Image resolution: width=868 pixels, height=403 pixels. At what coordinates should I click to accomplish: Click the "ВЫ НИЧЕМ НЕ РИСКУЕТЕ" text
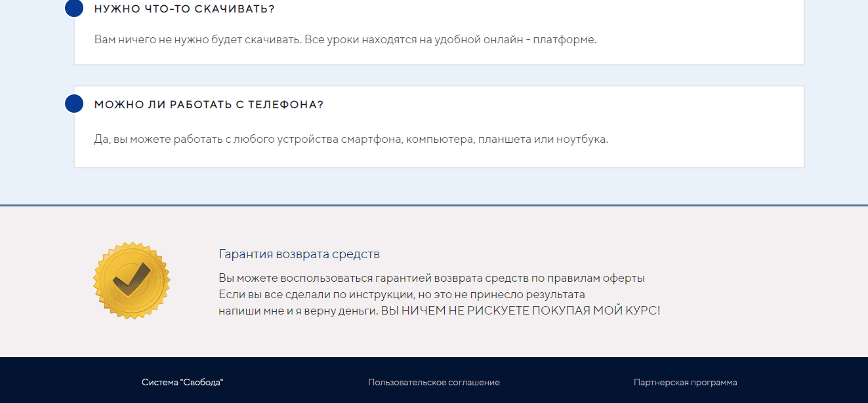coord(520,311)
